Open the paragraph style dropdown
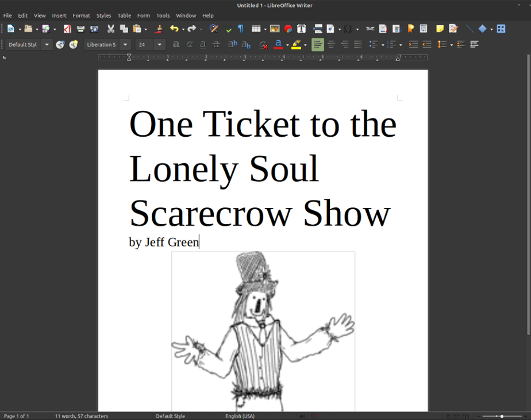 coord(47,44)
